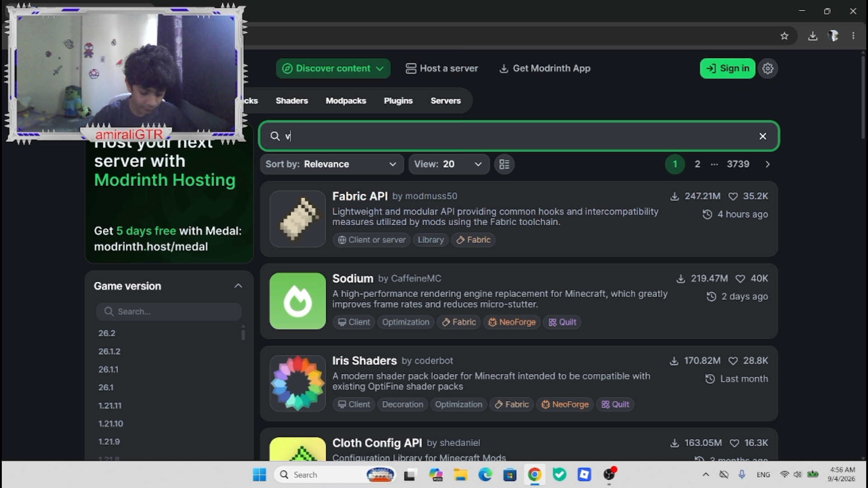Switch the results layout view icon
868x488 pixels.
pyautogui.click(x=504, y=164)
